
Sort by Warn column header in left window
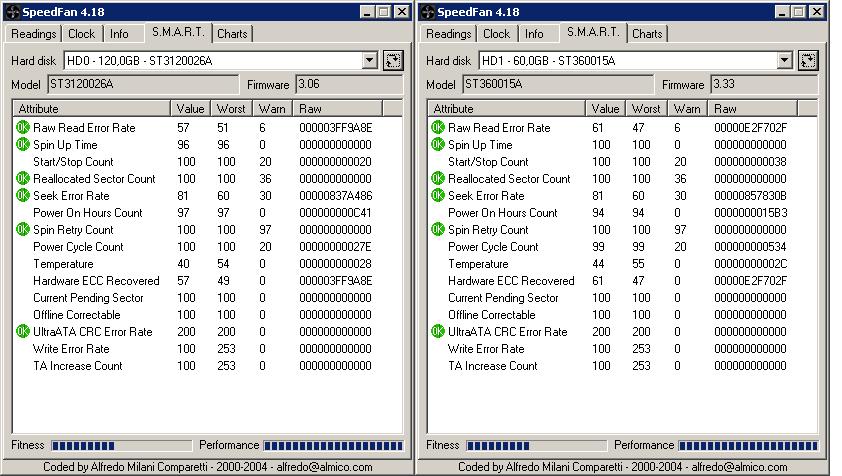272,109
